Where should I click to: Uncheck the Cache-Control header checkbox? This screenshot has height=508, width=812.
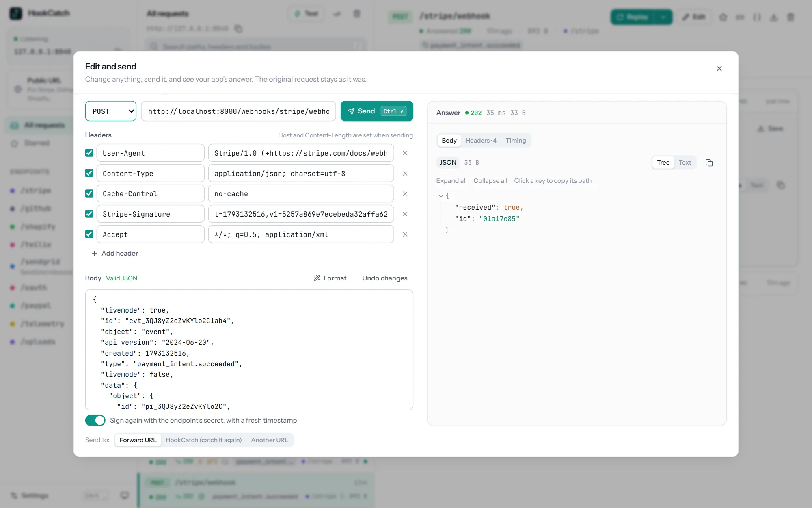coord(89,193)
